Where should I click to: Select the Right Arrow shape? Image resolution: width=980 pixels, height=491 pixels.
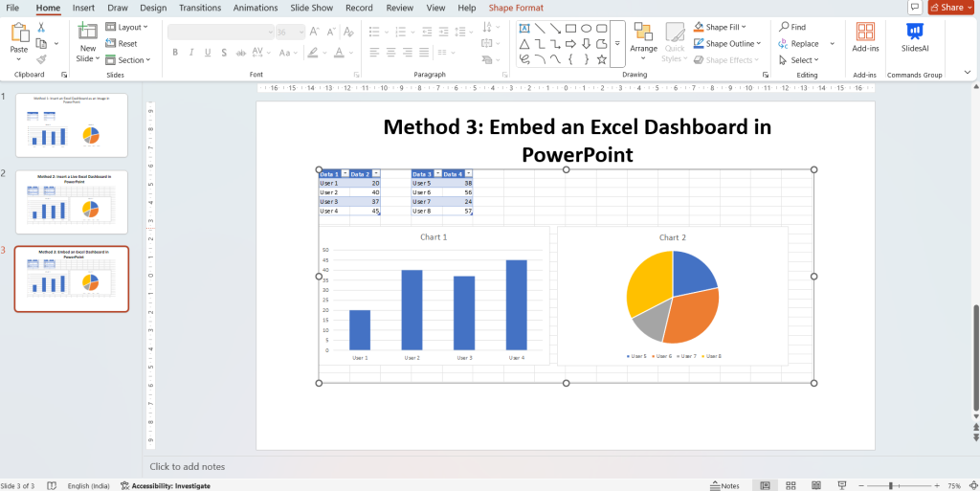coord(570,44)
